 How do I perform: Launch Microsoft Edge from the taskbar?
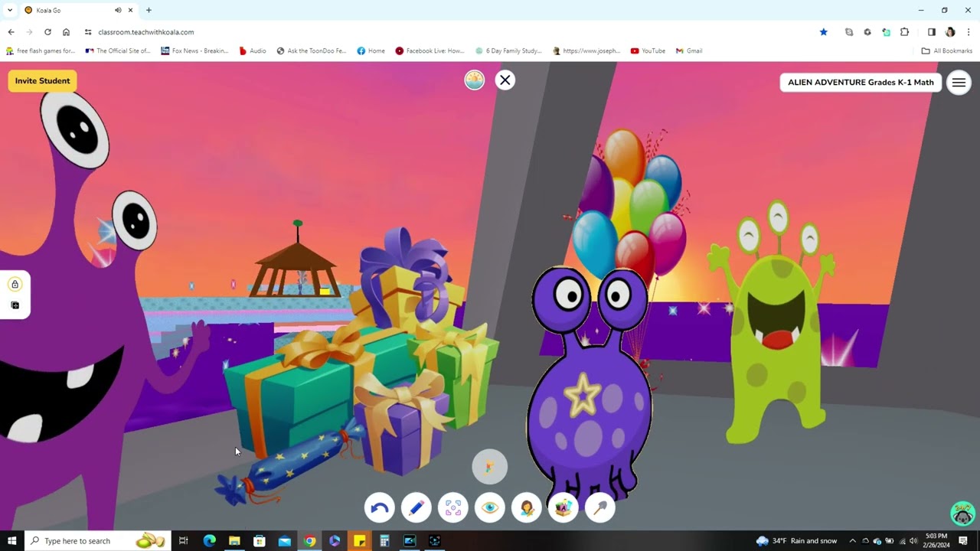coord(209,541)
